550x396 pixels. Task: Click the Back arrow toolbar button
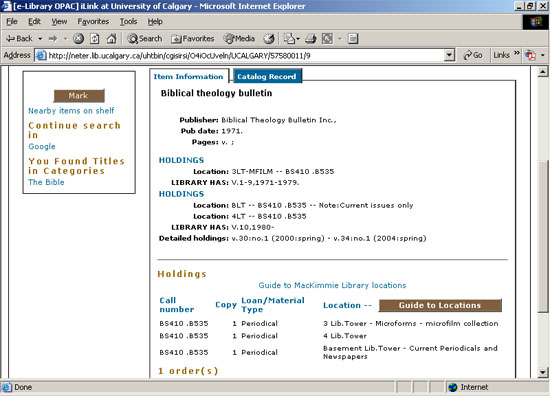coord(19,39)
